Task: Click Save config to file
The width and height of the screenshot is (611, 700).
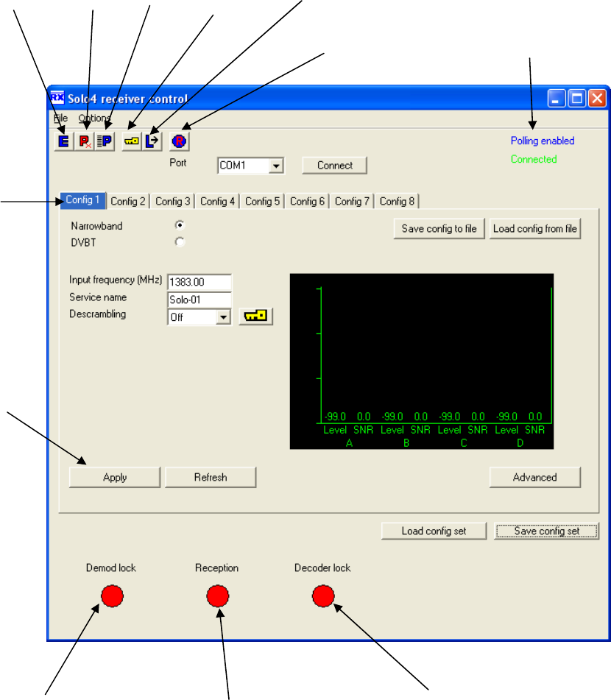Action: pyautogui.click(x=439, y=229)
